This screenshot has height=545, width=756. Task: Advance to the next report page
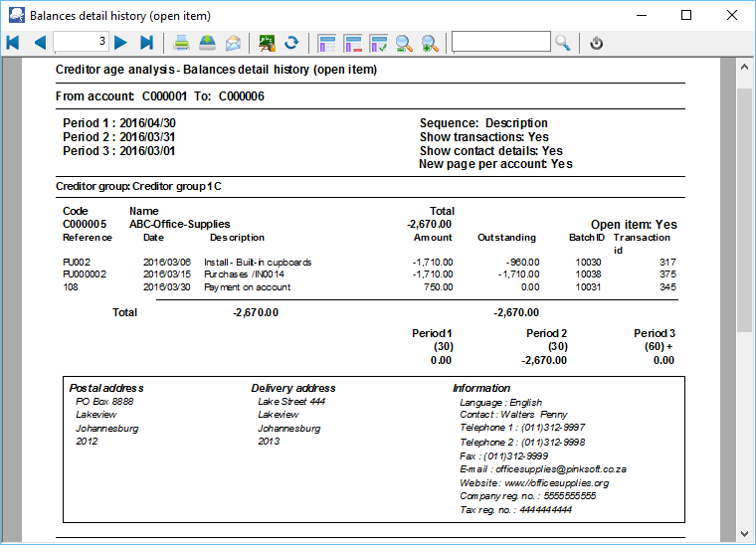click(120, 43)
